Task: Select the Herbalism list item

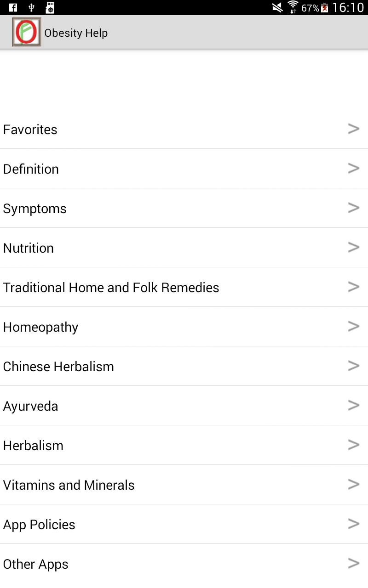Action: point(33,446)
